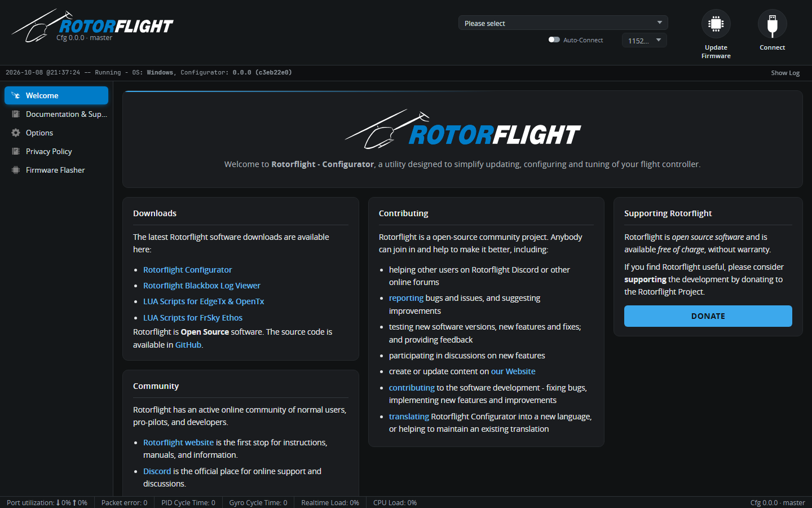Click the Welcome helicopter icon in sidebar
This screenshot has width=812, height=508.
16,95
